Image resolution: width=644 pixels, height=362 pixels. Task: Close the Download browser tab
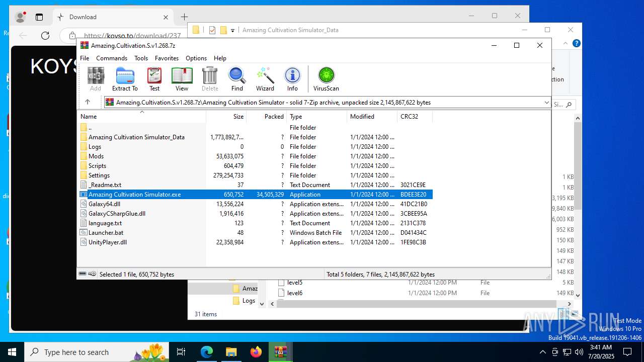pyautogui.click(x=166, y=17)
